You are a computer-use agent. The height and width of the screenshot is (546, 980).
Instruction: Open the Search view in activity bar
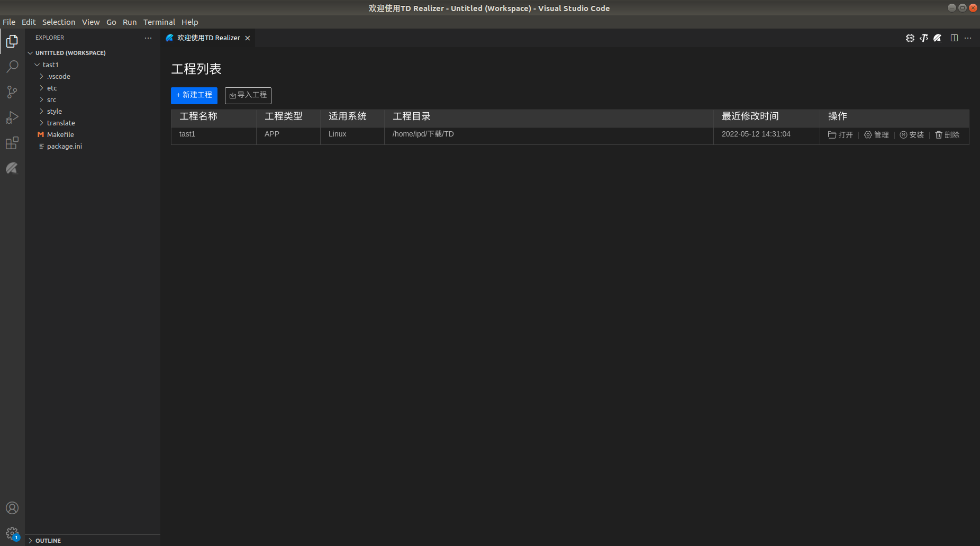(12, 66)
